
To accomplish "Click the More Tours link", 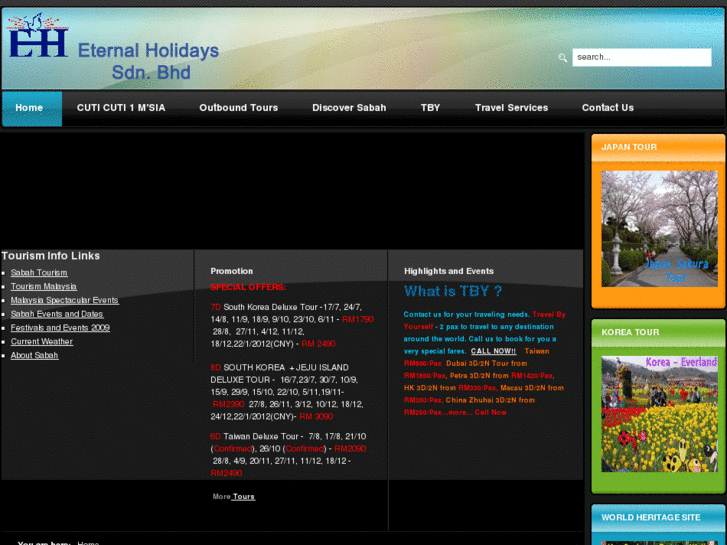I will (234, 496).
